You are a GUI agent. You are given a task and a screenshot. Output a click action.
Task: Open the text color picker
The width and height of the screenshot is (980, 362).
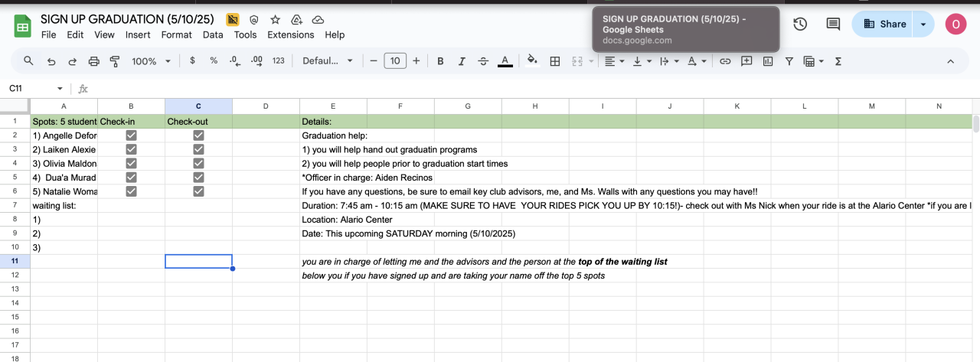(x=505, y=61)
